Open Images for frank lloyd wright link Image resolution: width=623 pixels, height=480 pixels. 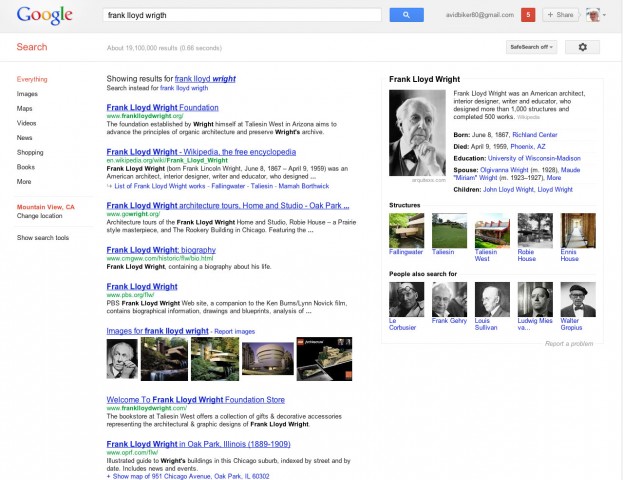click(x=157, y=331)
